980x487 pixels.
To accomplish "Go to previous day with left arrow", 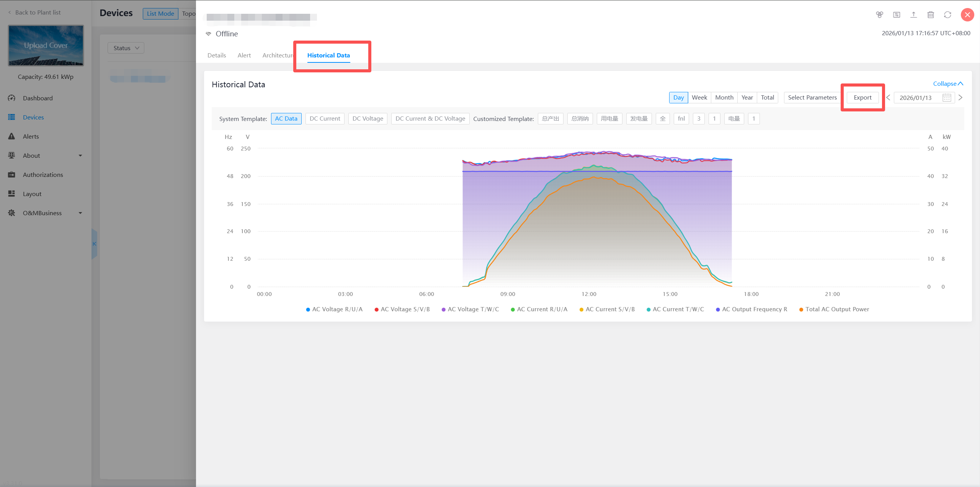I will tap(888, 98).
